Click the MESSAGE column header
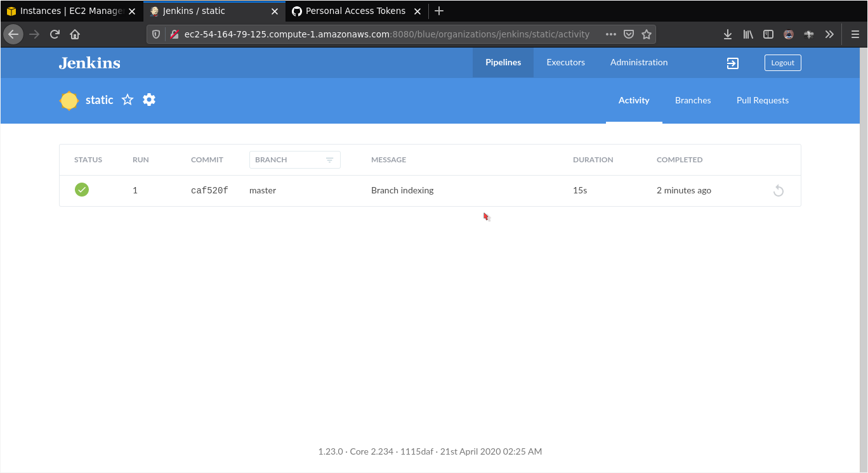Image resolution: width=868 pixels, height=473 pixels. click(388, 160)
